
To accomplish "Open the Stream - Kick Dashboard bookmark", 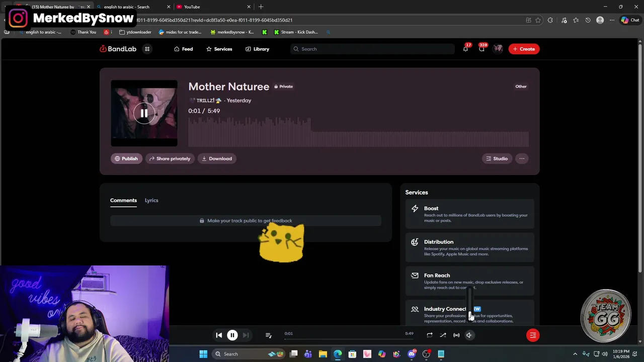I will (296, 32).
